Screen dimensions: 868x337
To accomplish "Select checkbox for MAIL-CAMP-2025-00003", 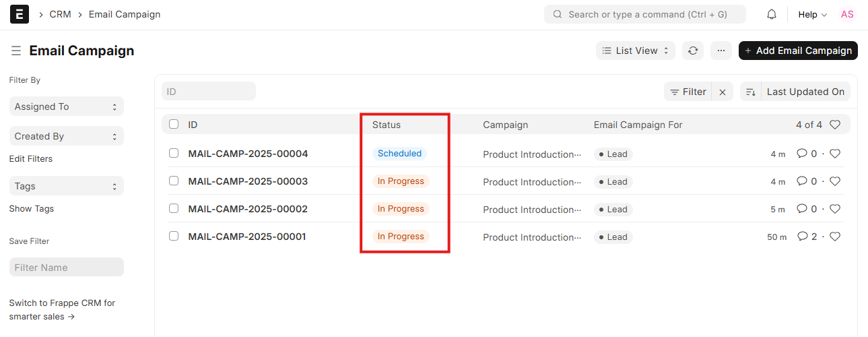I will pyautogui.click(x=174, y=181).
